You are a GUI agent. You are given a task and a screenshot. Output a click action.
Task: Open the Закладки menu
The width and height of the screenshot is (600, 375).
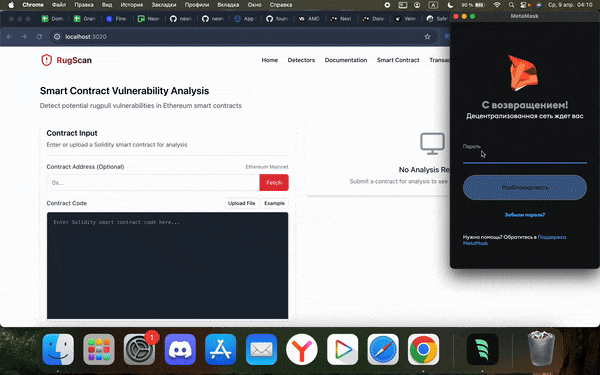click(164, 5)
